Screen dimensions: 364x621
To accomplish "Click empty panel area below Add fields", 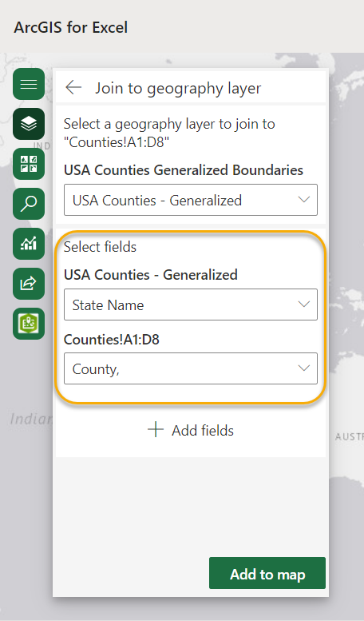I will tap(191, 507).
